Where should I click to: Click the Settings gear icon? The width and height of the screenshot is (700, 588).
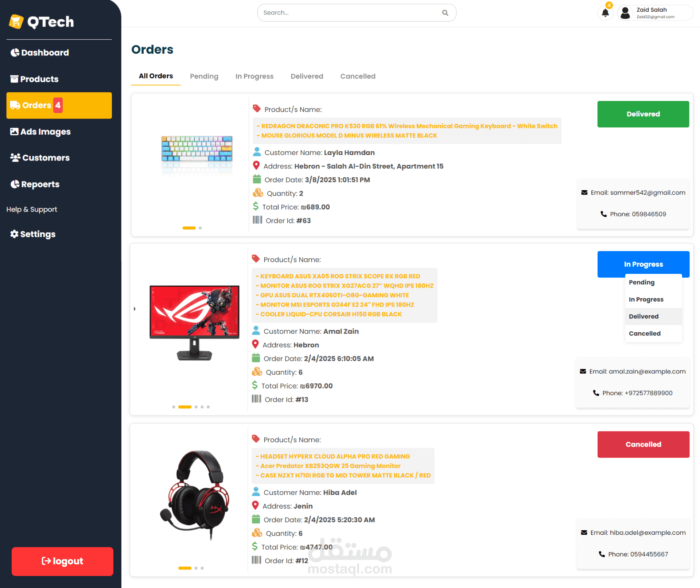click(14, 234)
